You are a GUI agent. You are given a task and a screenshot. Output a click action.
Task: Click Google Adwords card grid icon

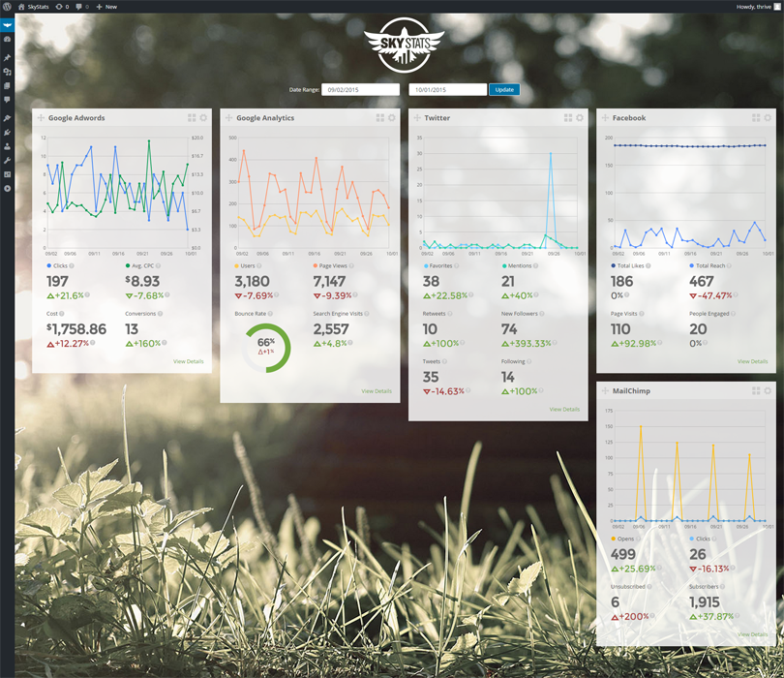tap(192, 117)
